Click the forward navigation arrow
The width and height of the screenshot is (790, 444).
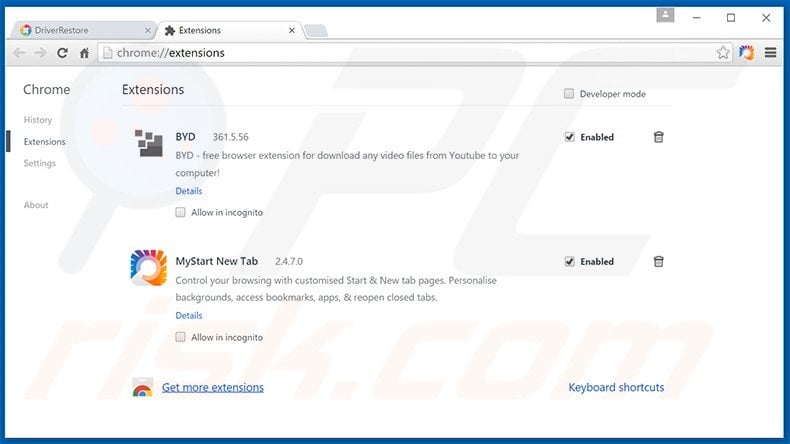pyautogui.click(x=41, y=53)
